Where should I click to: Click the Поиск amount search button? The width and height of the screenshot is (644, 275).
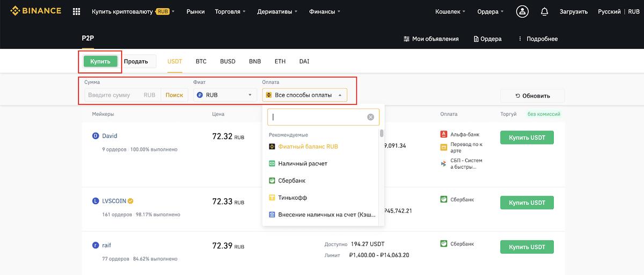(174, 95)
